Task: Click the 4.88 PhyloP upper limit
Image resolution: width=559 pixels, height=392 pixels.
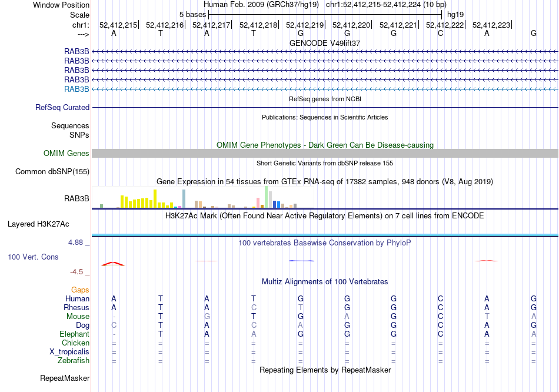Action: (x=75, y=242)
